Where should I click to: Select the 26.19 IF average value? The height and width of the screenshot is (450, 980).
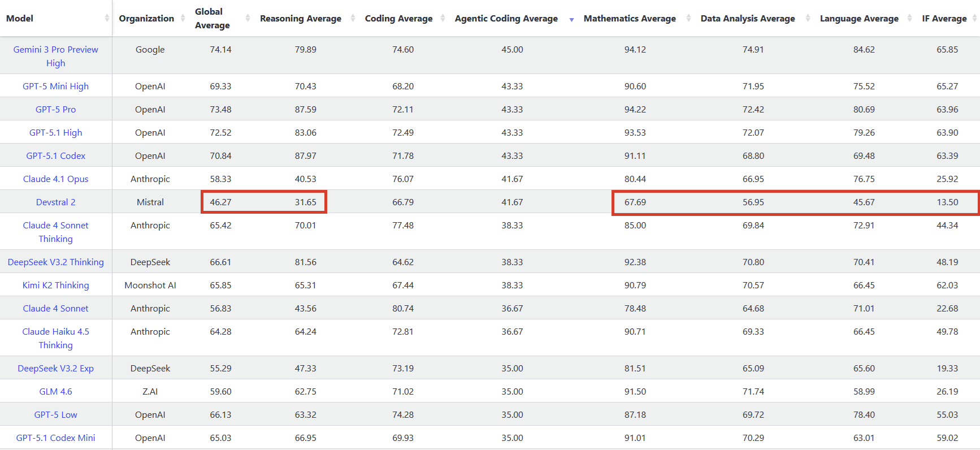point(947,391)
